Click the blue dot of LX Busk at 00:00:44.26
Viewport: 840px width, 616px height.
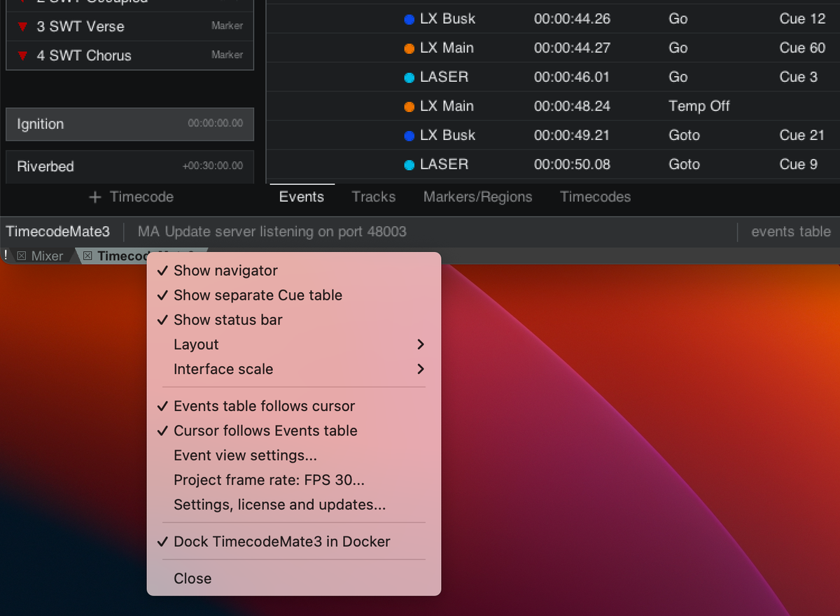(409, 20)
